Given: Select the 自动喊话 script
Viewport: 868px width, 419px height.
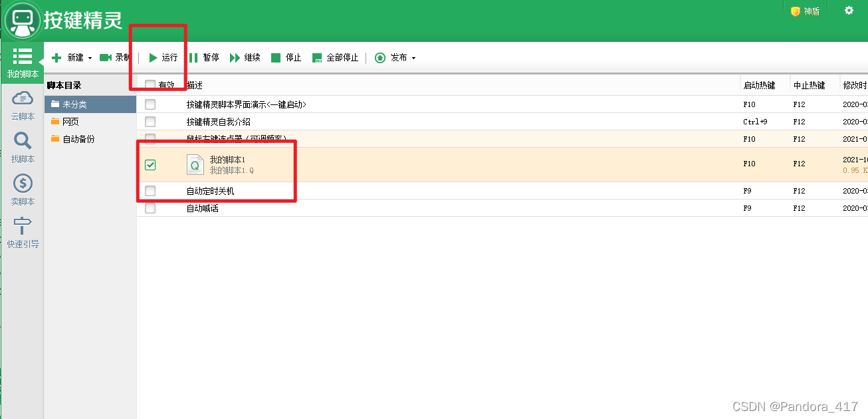Looking at the screenshot, I should pos(202,208).
